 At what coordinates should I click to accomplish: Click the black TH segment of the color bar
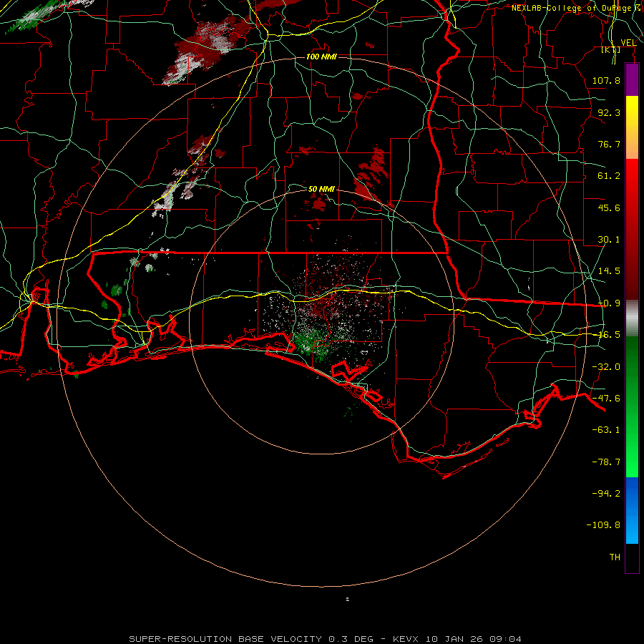(x=632, y=558)
